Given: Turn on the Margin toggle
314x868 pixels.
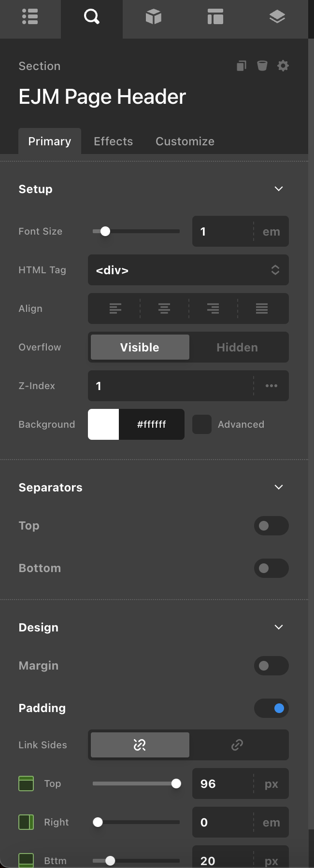Looking at the screenshot, I should (x=271, y=666).
